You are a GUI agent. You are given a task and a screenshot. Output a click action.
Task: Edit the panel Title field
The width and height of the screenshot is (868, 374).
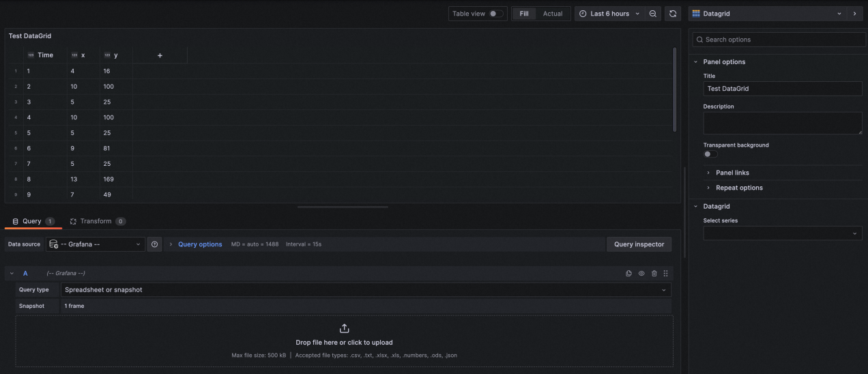coord(783,89)
